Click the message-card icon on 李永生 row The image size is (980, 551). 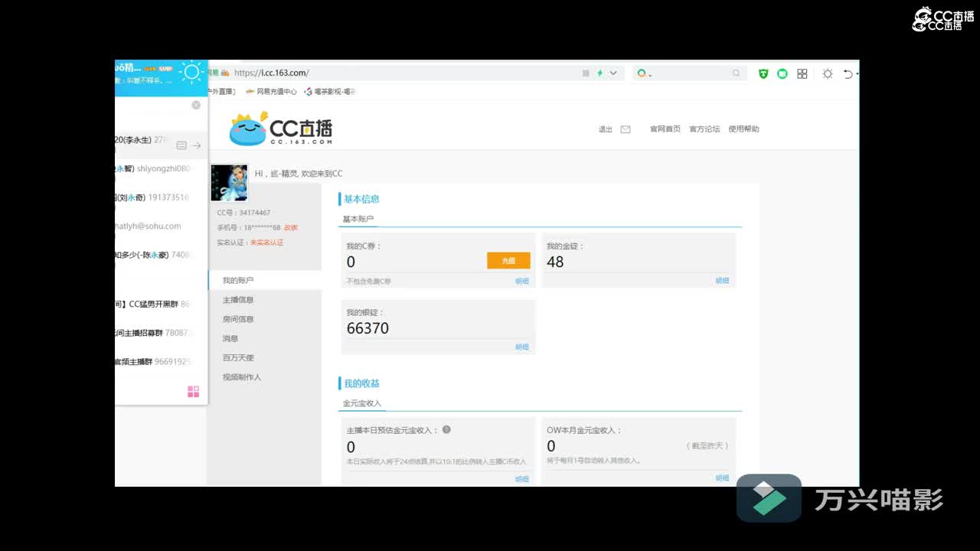181,145
